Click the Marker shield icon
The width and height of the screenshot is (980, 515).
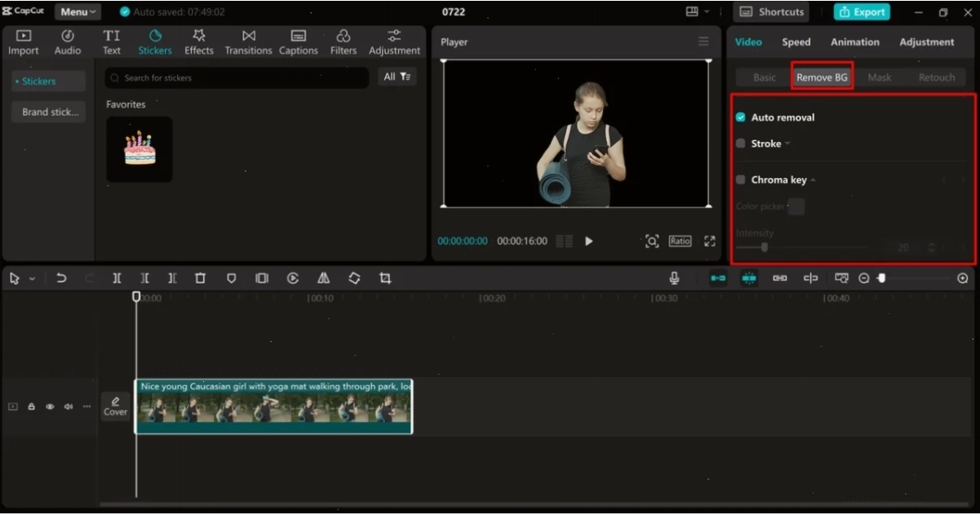(231, 278)
